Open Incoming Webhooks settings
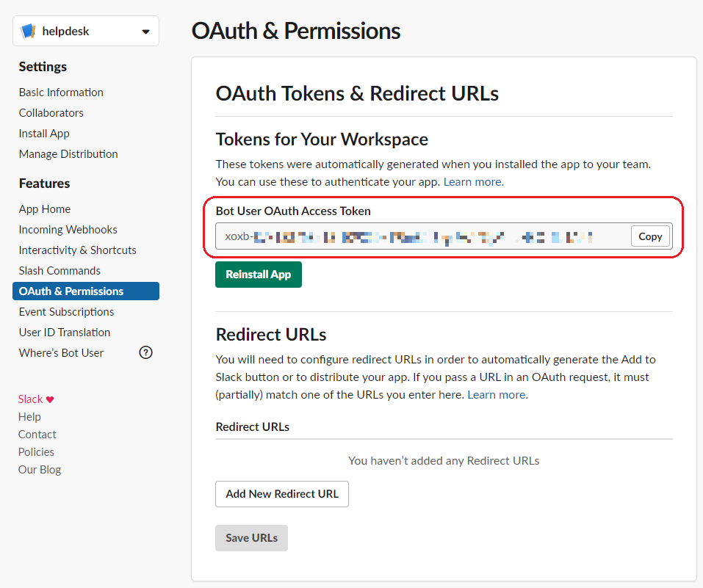 pos(68,230)
